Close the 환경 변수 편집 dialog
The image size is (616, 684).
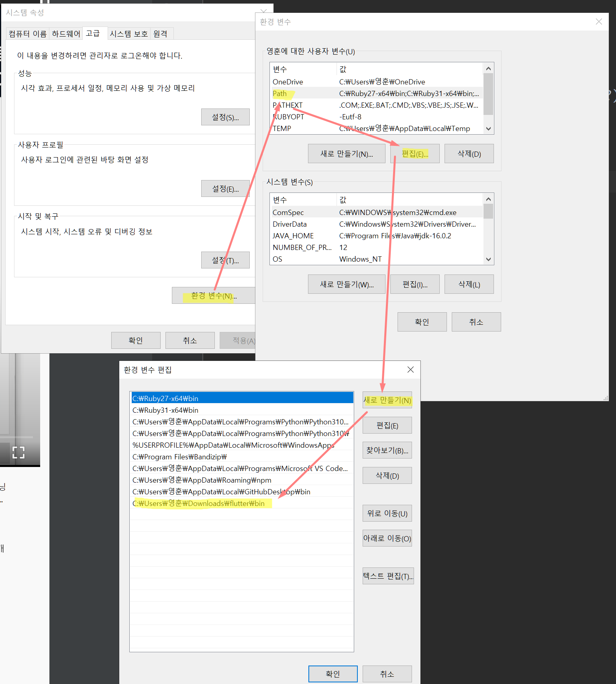(x=410, y=370)
